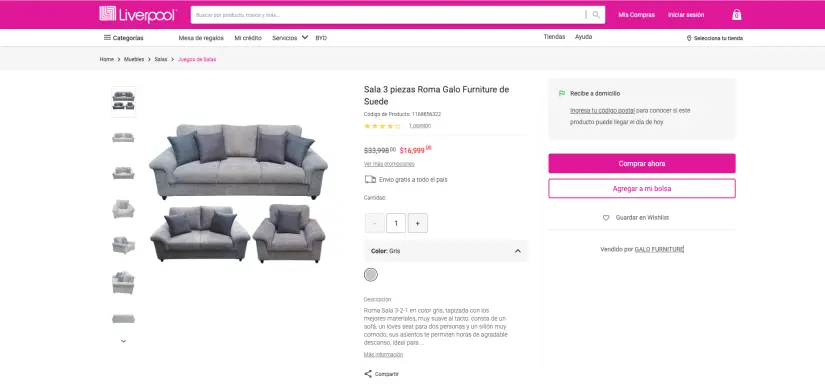Viewport: 825px width, 388px height.
Task: Open Mesa de regalos menu item
Action: point(201,38)
